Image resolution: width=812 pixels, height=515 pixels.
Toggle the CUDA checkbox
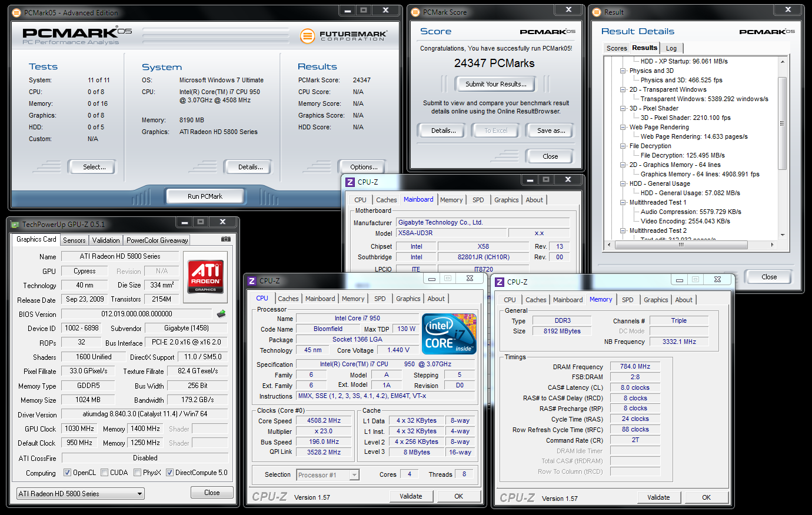point(104,473)
